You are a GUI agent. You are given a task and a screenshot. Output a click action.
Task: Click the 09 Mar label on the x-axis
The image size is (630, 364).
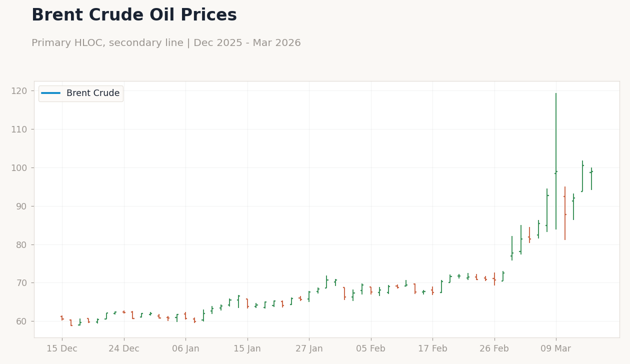tap(556, 348)
